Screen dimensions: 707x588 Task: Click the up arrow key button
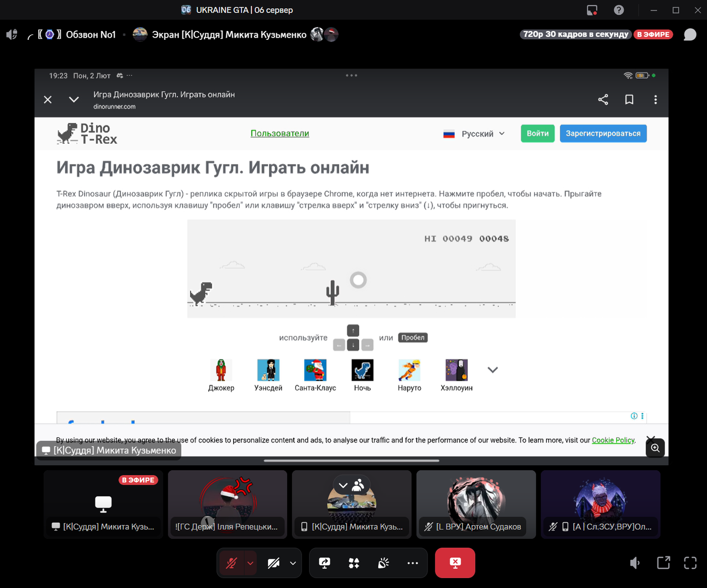tap(353, 330)
